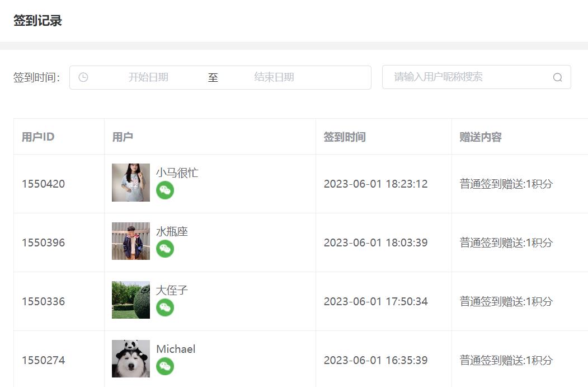The height and width of the screenshot is (387, 588).
Task: Click the 用户ID column header
Action: [38, 137]
